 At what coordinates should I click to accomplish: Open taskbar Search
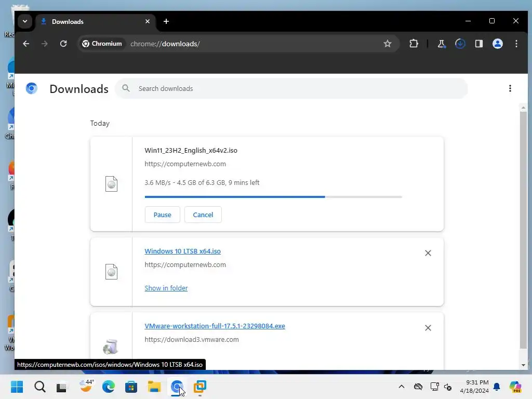coord(39,387)
